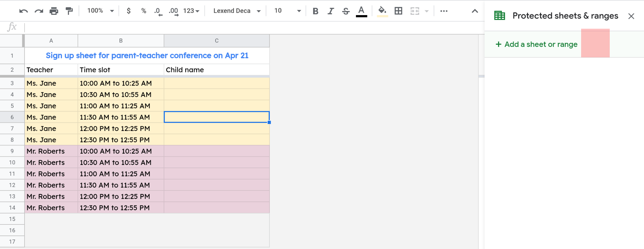Click the sign up sheet title cell
This screenshot has width=644, height=249.
coord(147,56)
